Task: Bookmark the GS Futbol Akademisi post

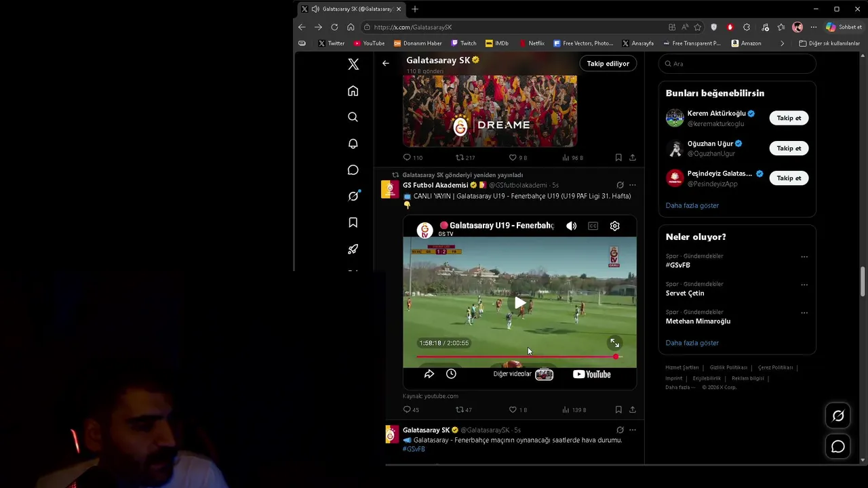Action: (x=618, y=409)
